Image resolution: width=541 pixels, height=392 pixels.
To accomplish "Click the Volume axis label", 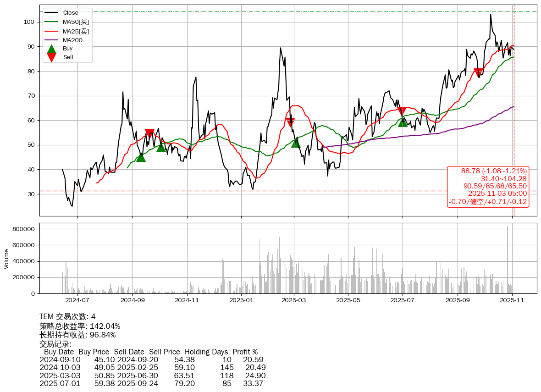I will 6,259.
